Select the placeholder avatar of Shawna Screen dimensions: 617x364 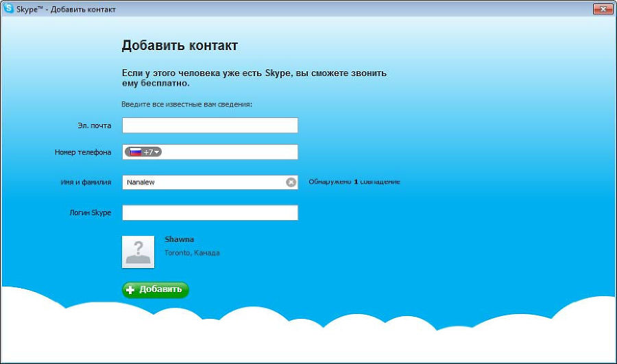tap(138, 252)
